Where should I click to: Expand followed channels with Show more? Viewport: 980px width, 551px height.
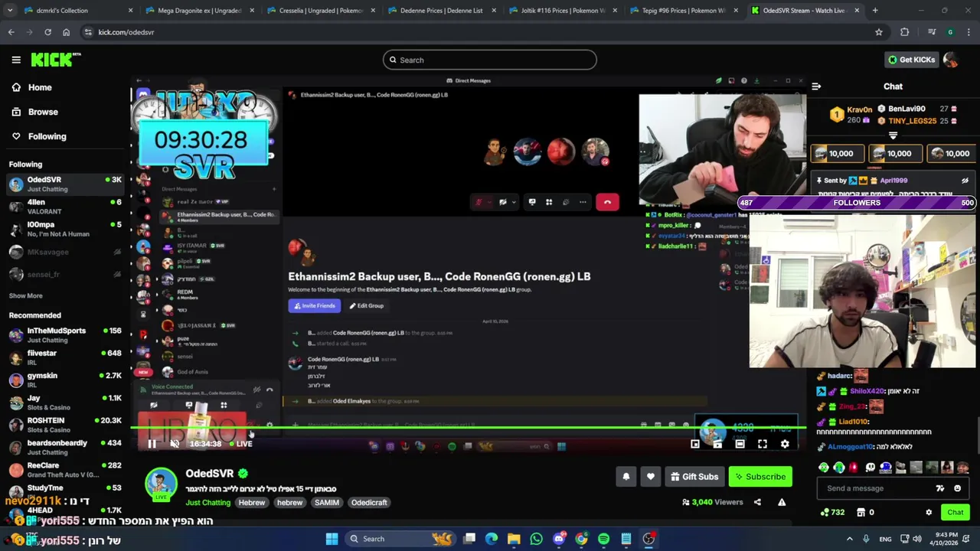(x=25, y=295)
